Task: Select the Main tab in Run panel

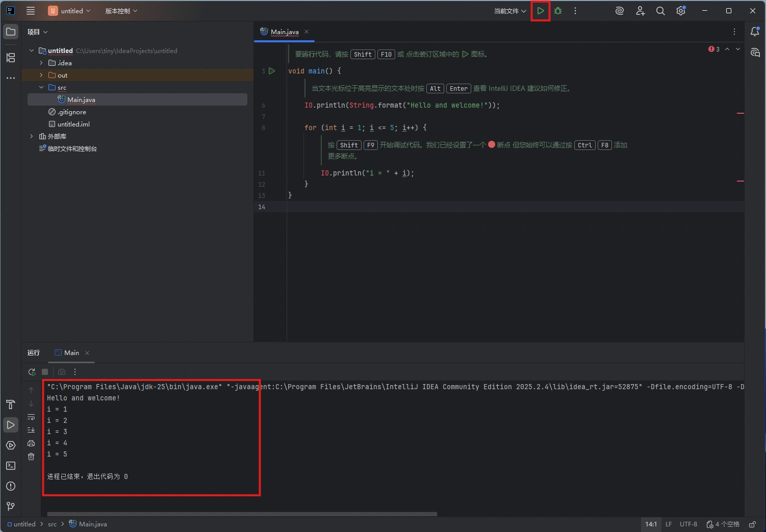Action: tap(71, 352)
